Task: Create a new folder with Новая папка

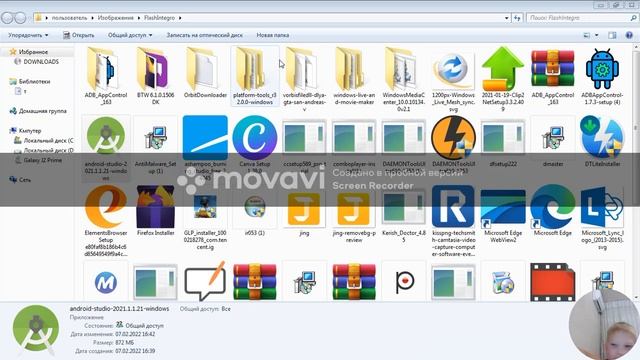Action: click(x=273, y=35)
